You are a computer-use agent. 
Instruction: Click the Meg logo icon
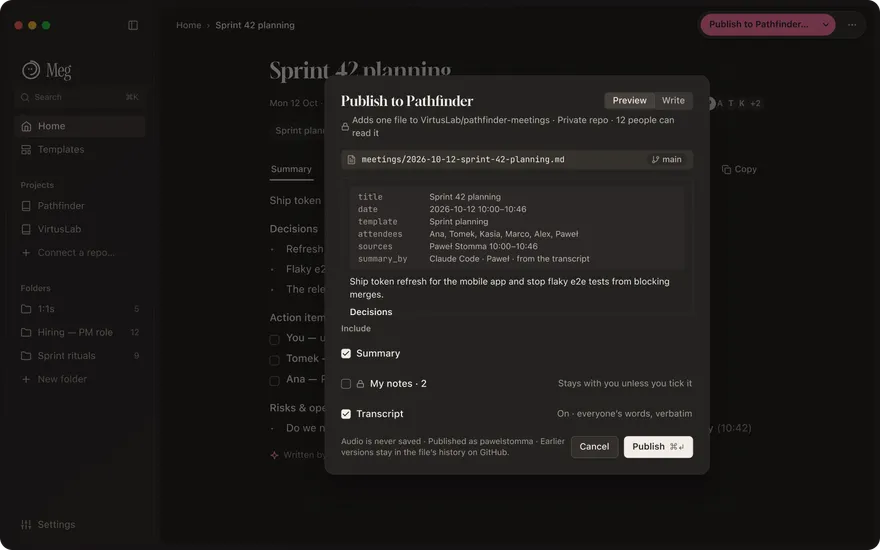click(31, 70)
